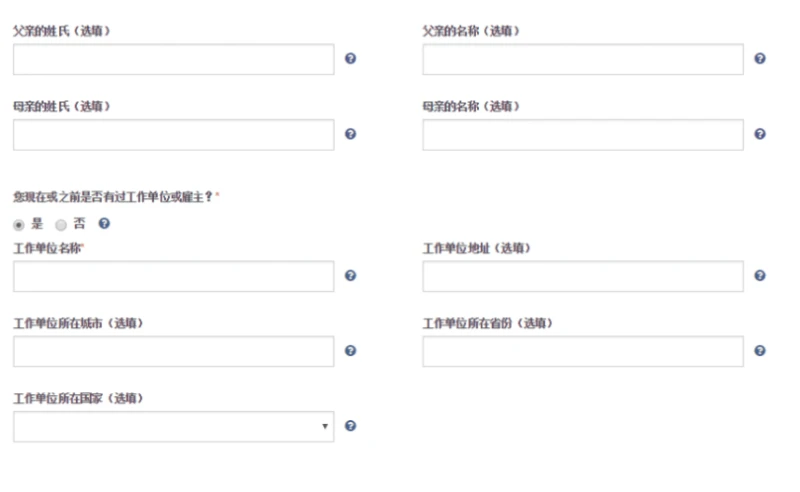Select the 否 radio button

[61, 225]
